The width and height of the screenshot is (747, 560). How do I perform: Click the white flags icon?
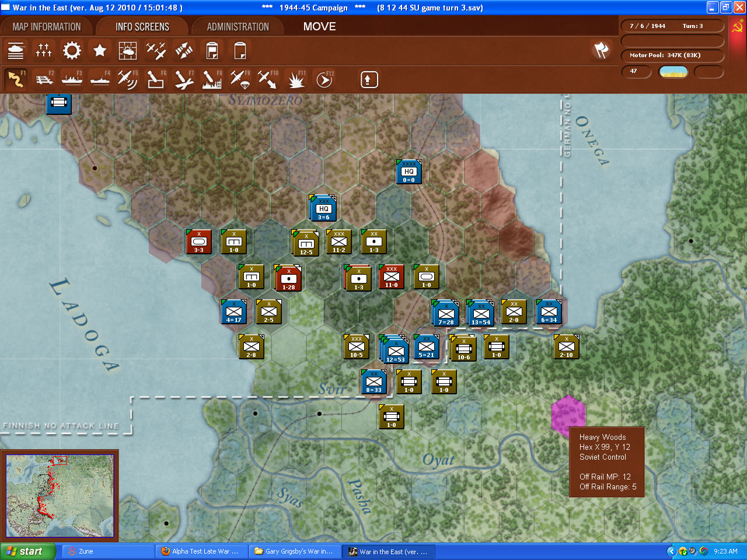click(x=601, y=50)
